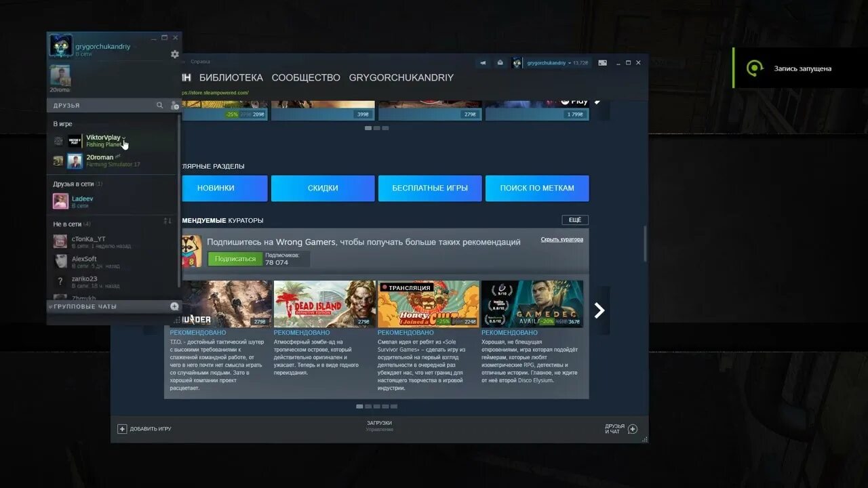
Task: Open the 20roman recent chat avatar
Action: coord(60,75)
